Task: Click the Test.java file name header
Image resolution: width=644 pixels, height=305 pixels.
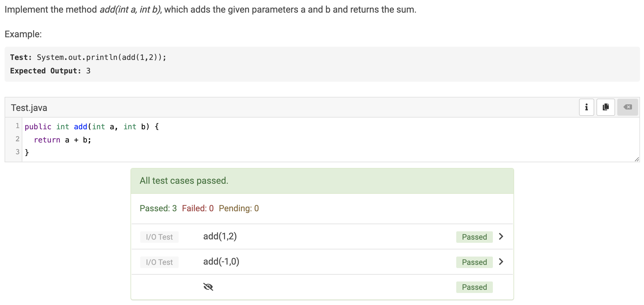Action: pos(29,108)
